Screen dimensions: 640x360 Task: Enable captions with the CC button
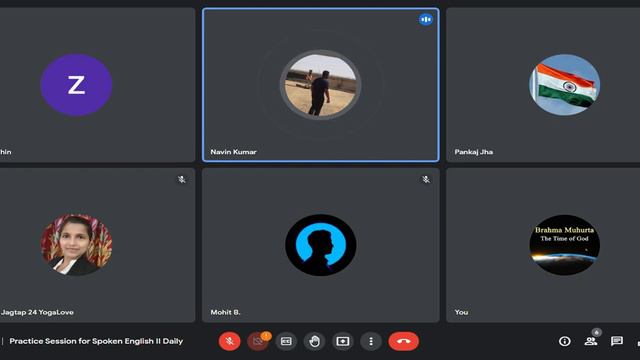[286, 341]
